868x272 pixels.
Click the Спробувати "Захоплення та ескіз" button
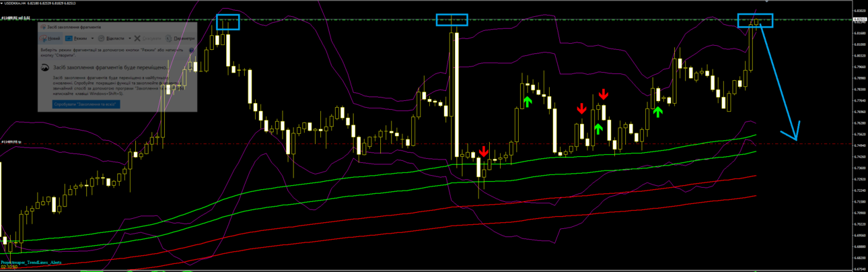86,104
